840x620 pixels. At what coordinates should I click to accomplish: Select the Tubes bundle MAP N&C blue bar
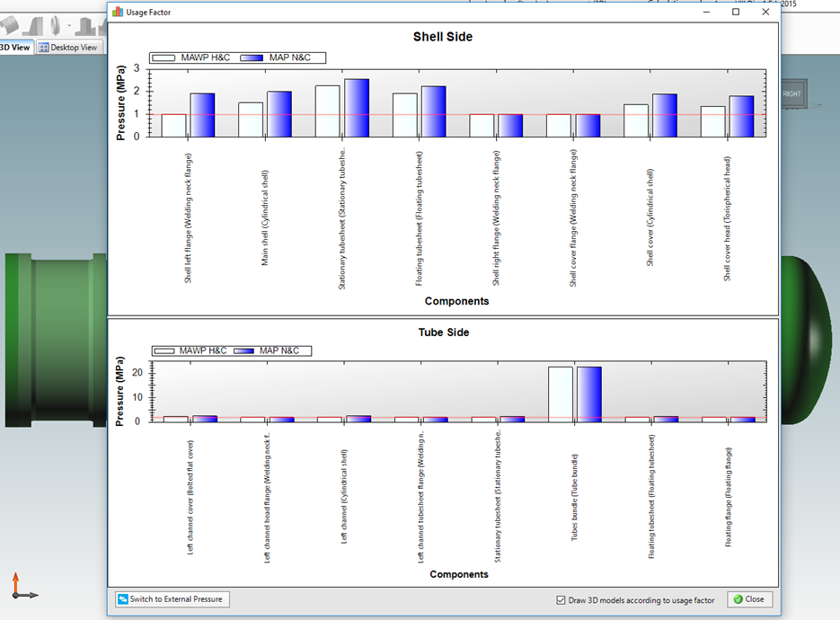point(588,394)
